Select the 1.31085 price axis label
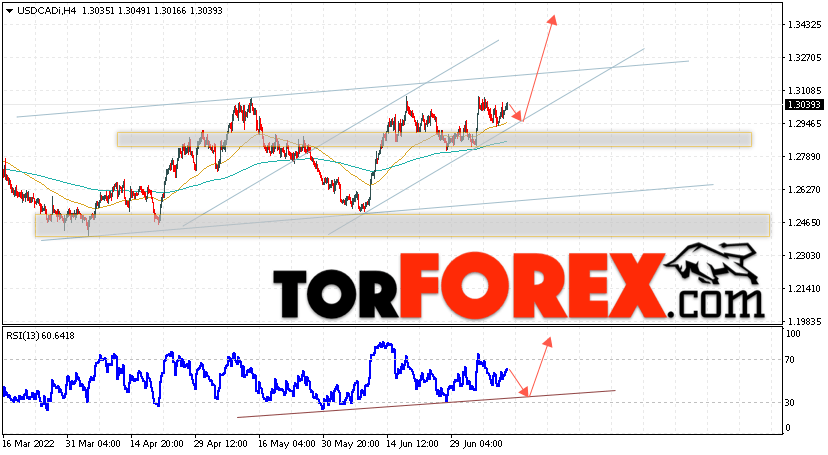Image resolution: width=828 pixels, height=455 pixels. (x=804, y=91)
